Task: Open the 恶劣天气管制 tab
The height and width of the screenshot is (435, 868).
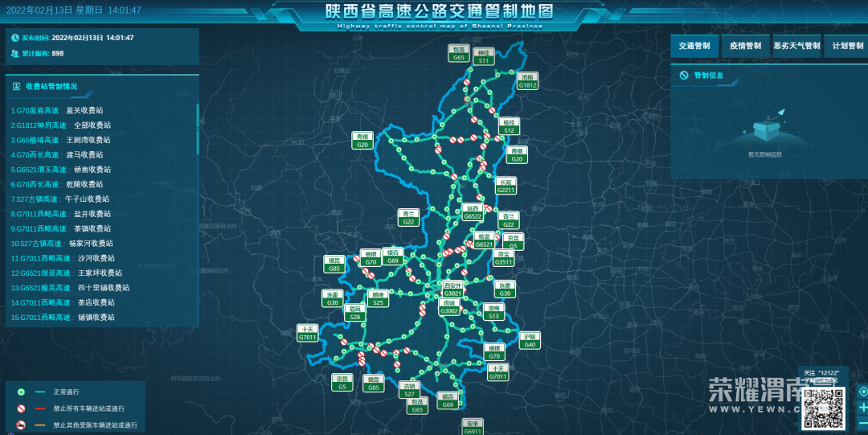Action: click(x=796, y=46)
